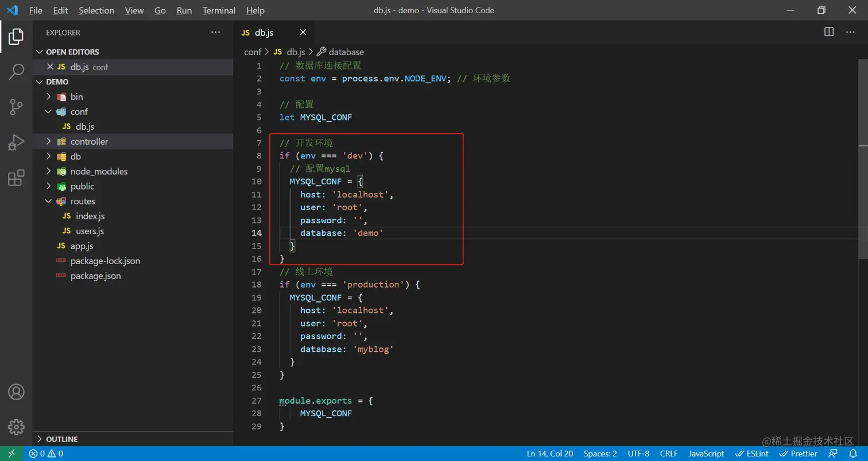Image resolution: width=868 pixels, height=461 pixels.
Task: Open app.js file
Action: point(133,246)
